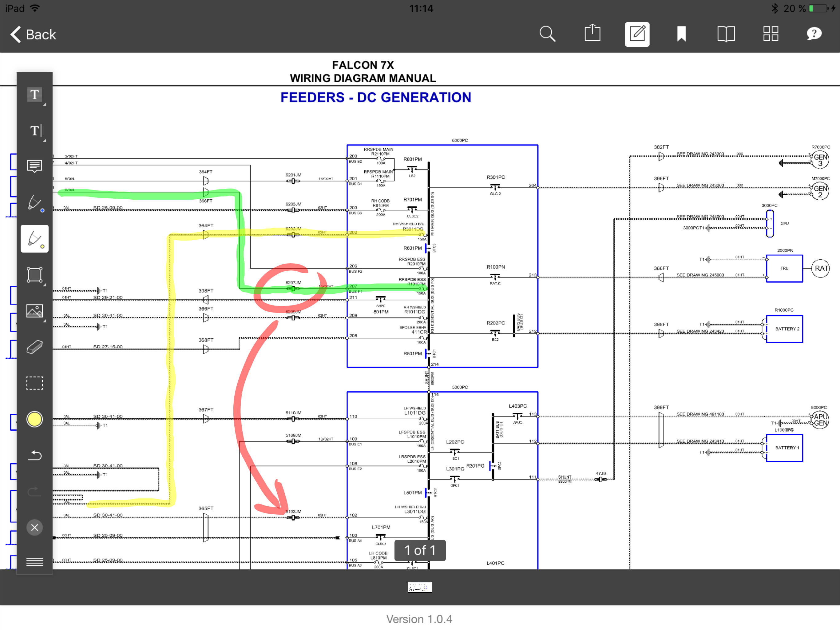The image size is (840, 630).
Task: Open the yellow color swatch
Action: coord(34,419)
